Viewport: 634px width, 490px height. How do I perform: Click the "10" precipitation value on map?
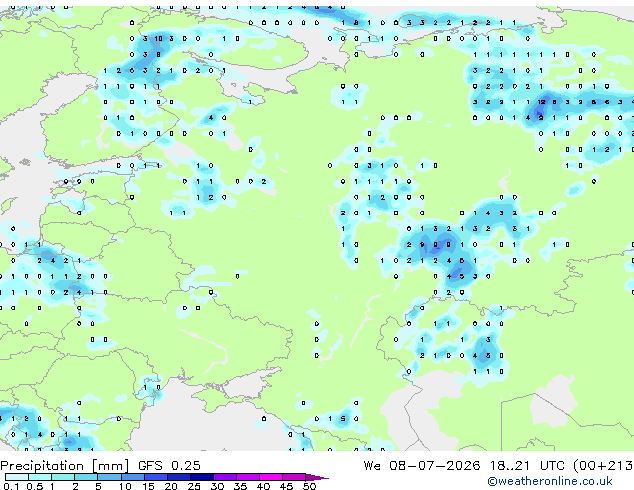[158, 39]
